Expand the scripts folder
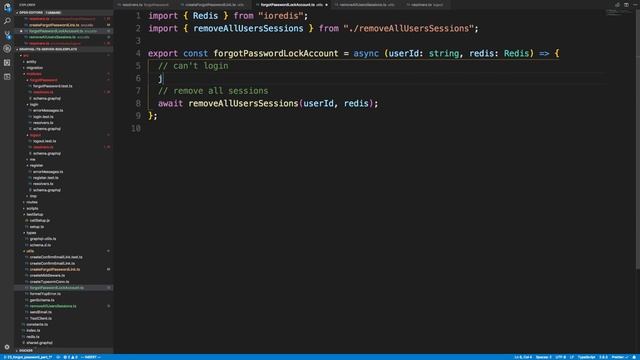The width and height of the screenshot is (640, 360). click(x=32, y=208)
